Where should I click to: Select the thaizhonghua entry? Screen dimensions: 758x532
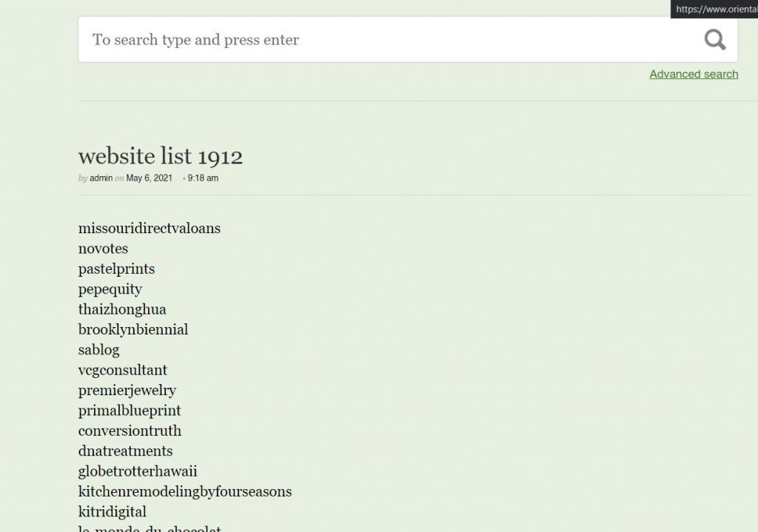pyautogui.click(x=122, y=309)
